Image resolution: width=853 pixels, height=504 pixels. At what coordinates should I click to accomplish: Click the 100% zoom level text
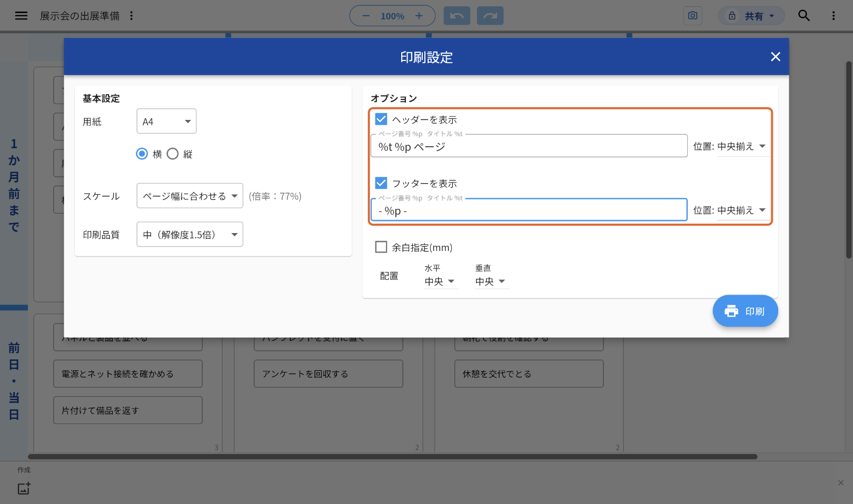pyautogui.click(x=392, y=16)
